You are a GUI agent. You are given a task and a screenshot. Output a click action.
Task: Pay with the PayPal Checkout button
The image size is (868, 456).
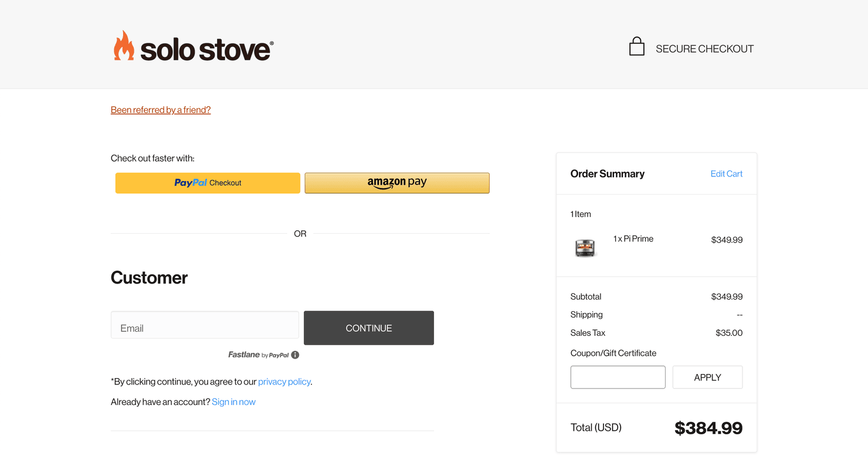[208, 183]
